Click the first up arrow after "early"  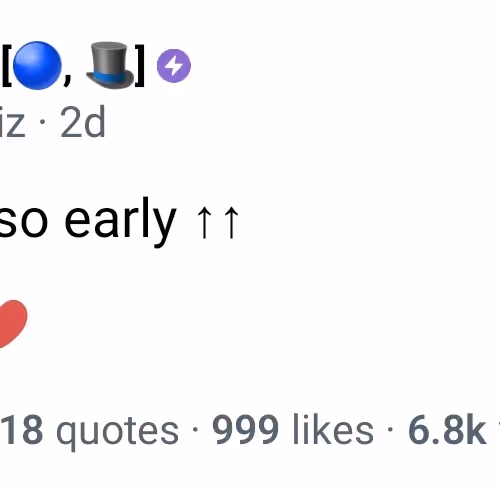click(204, 222)
